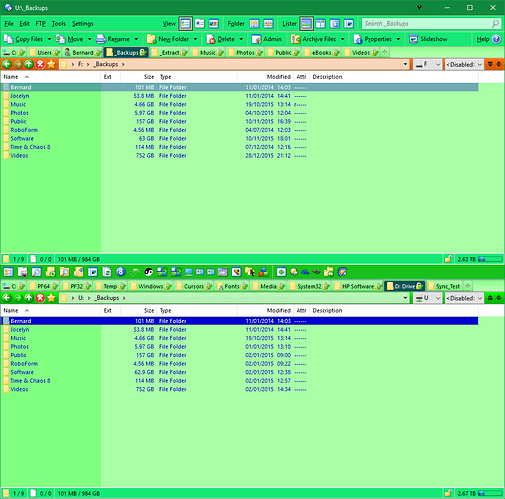
Task: Open the Disabled filter dropdown in bottom pane
Action: (x=464, y=298)
